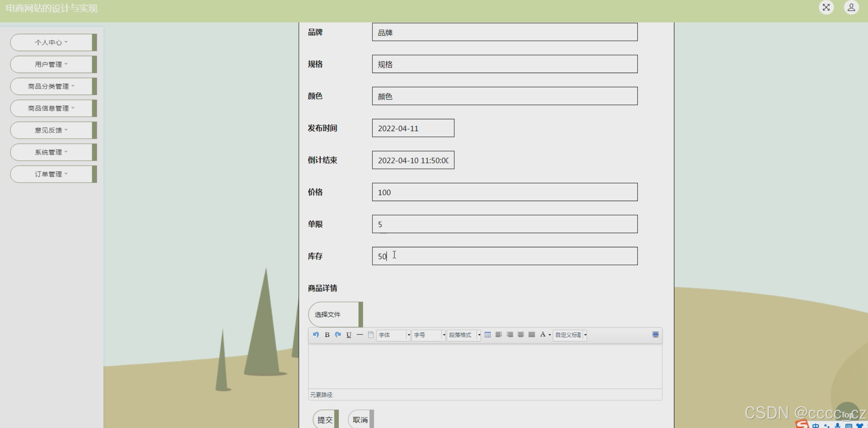Image resolution: width=868 pixels, height=428 pixels.
Task: Expand 商品信息管理 sidebar menu
Action: [x=51, y=108]
